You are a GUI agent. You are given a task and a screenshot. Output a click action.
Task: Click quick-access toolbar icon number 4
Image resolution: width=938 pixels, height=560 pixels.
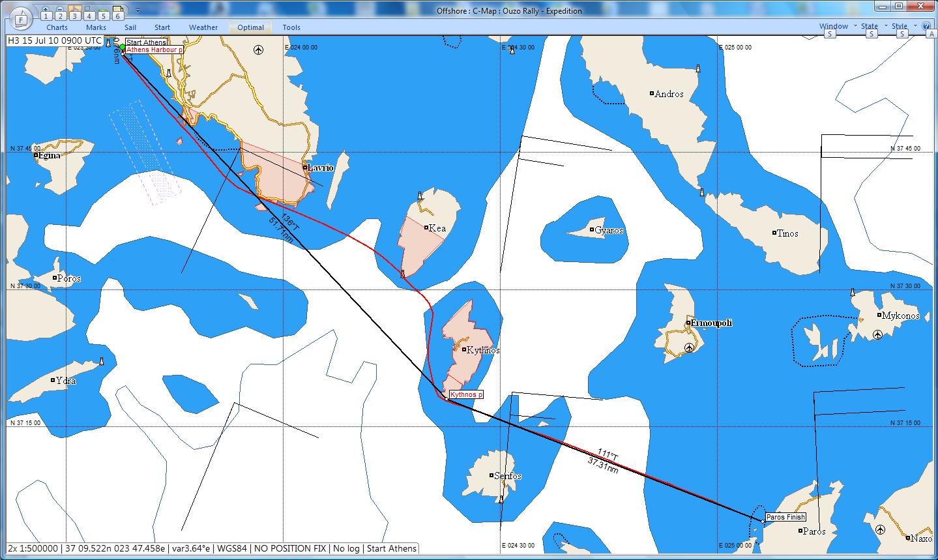(89, 14)
